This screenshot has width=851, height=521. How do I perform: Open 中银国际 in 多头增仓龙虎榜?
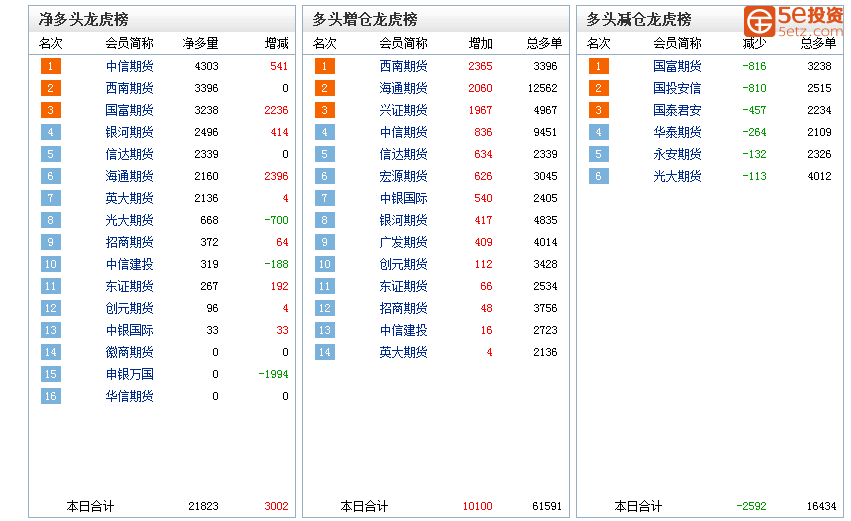coord(403,198)
